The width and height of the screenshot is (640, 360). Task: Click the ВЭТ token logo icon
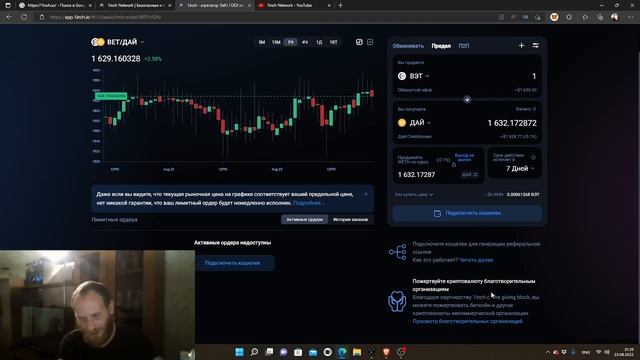tap(402, 76)
